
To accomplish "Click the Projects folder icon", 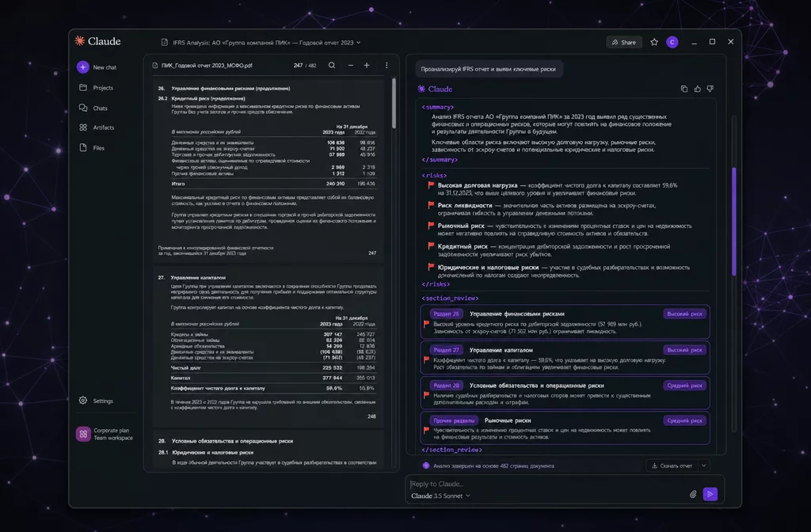I will click(82, 87).
